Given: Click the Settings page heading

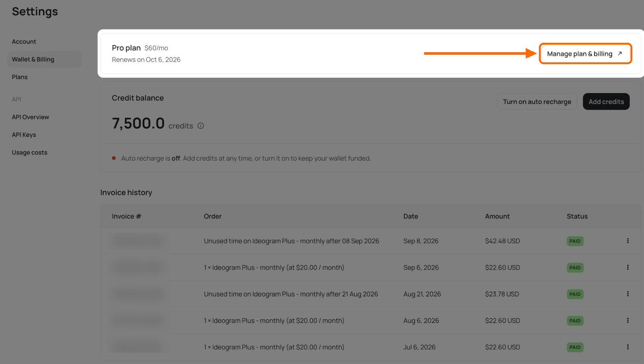Looking at the screenshot, I should click(35, 12).
